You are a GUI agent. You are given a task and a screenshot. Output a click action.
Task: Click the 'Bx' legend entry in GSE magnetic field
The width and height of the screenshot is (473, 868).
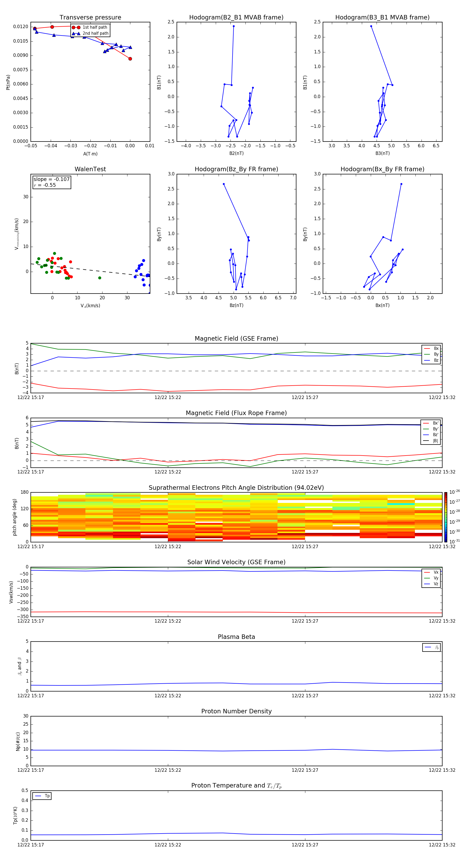point(431,349)
